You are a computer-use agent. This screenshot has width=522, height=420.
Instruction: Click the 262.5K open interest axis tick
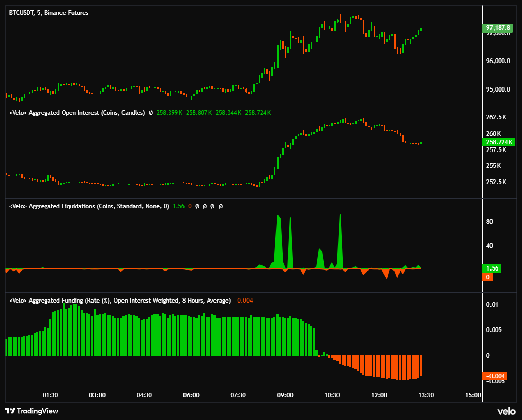[x=496, y=117]
